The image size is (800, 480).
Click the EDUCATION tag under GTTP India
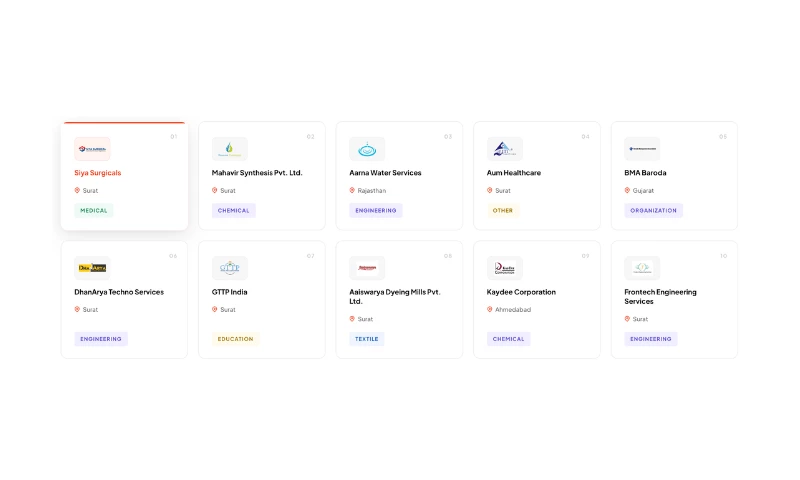click(x=235, y=339)
